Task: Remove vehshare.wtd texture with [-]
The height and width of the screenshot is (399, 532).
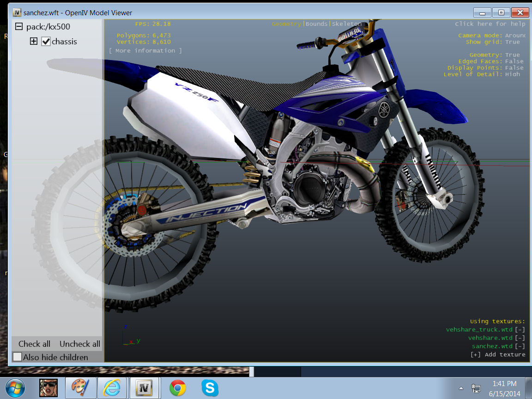Action: click(520, 338)
